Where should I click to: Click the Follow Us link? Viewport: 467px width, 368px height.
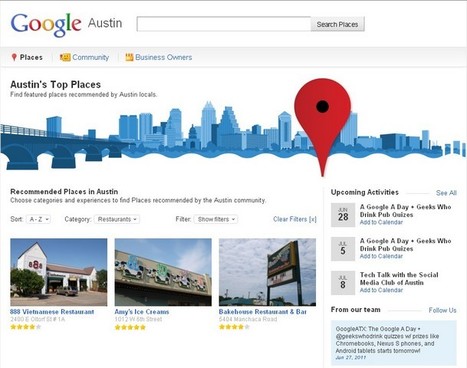point(443,310)
